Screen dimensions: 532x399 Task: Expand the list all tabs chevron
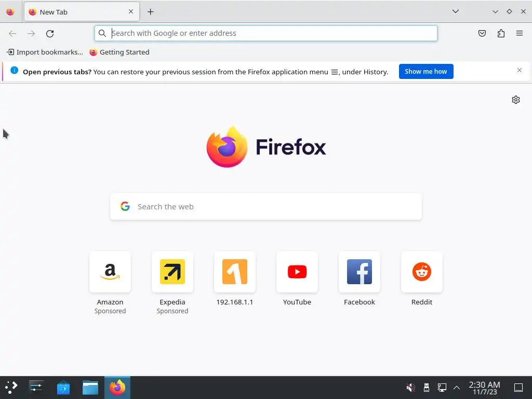455,11
